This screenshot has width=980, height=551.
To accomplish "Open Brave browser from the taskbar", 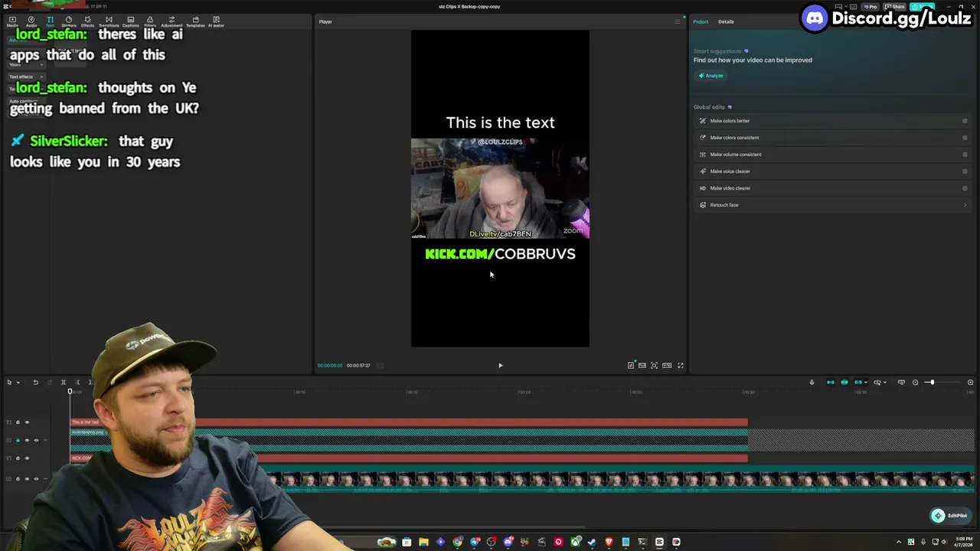I will [x=609, y=542].
